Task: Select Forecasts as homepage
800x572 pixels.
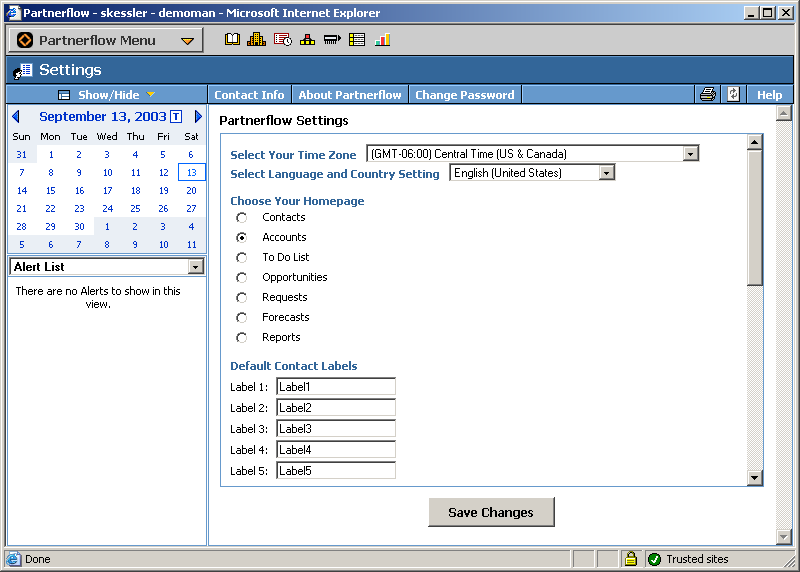Action: click(241, 318)
